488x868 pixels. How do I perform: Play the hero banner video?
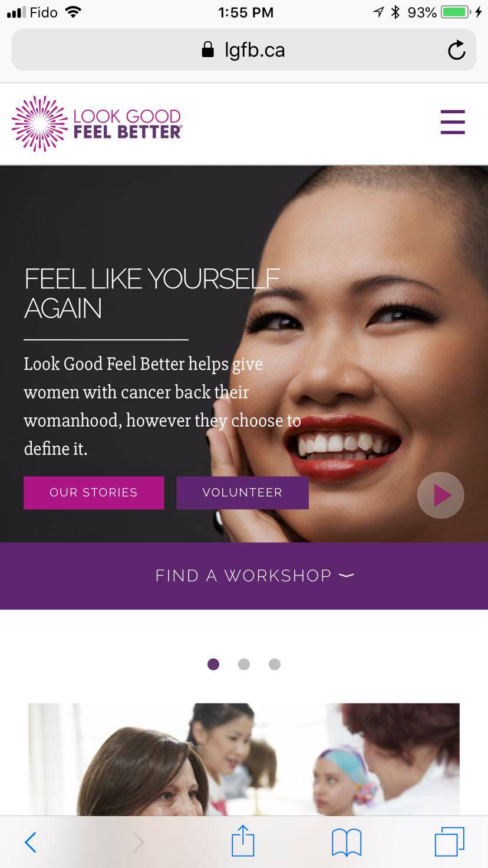tap(441, 495)
